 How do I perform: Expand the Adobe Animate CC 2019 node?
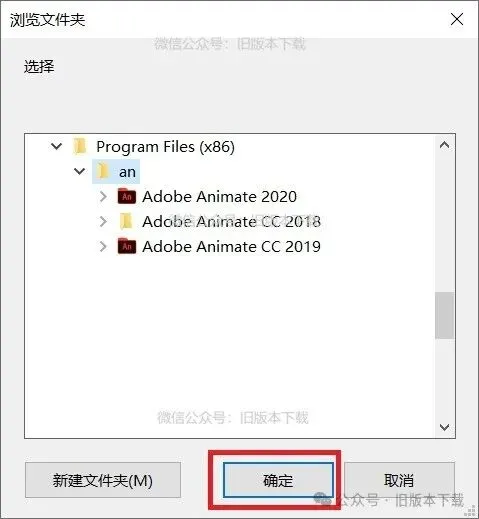[103, 246]
